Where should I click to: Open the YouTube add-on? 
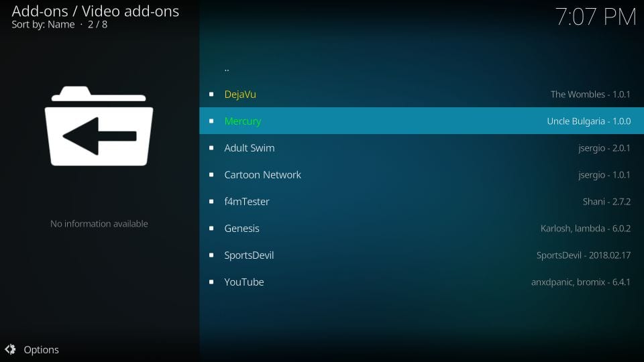421,282
